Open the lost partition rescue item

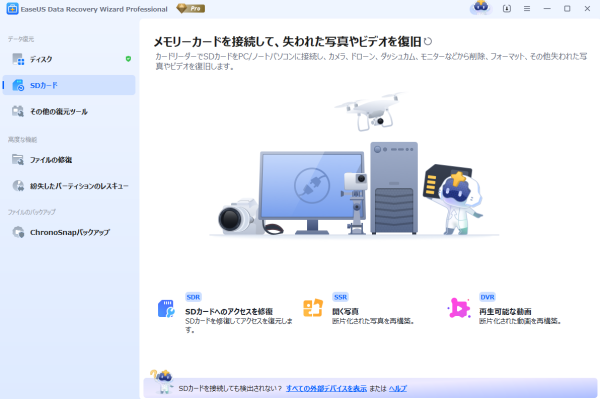click(69, 186)
